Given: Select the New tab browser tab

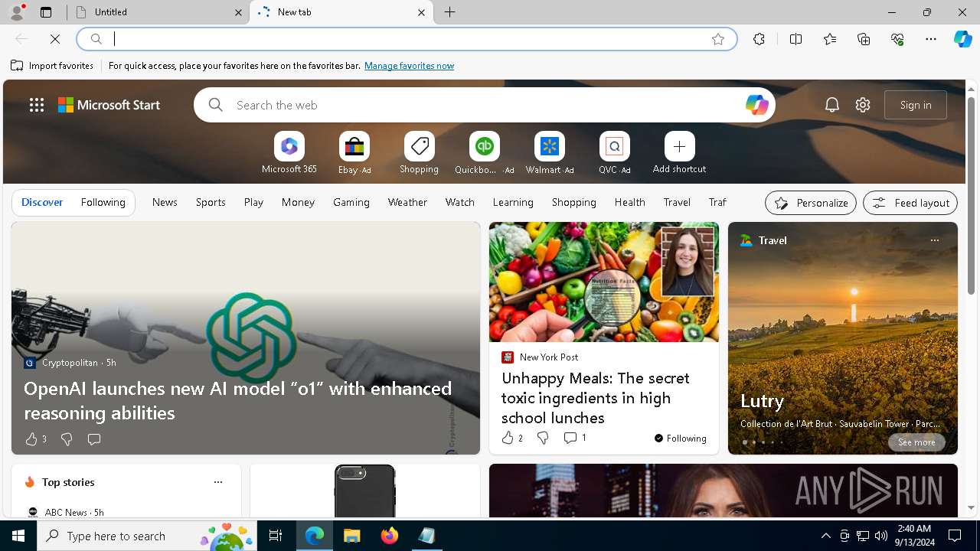Looking at the screenshot, I should pyautogui.click(x=341, y=12).
